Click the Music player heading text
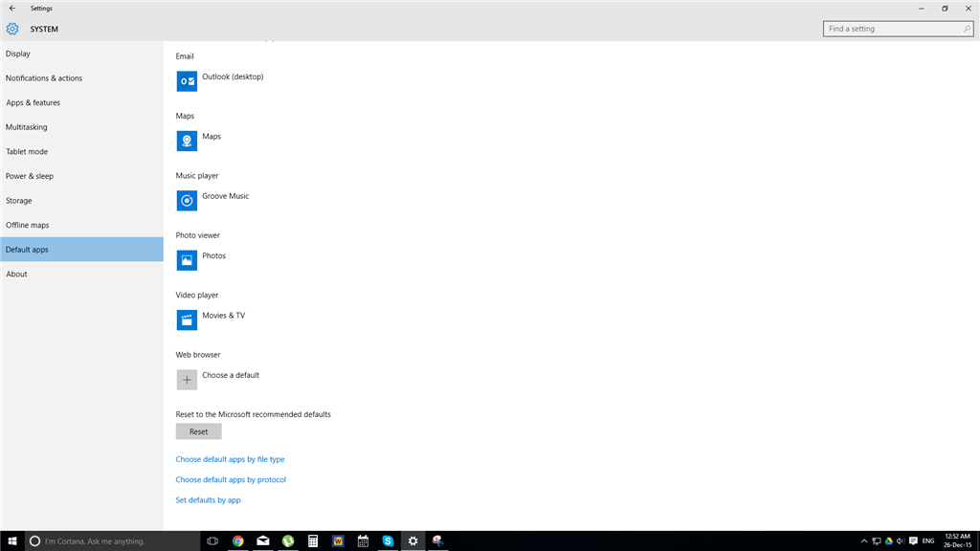Screen dimensions: 980x551 point(197,176)
